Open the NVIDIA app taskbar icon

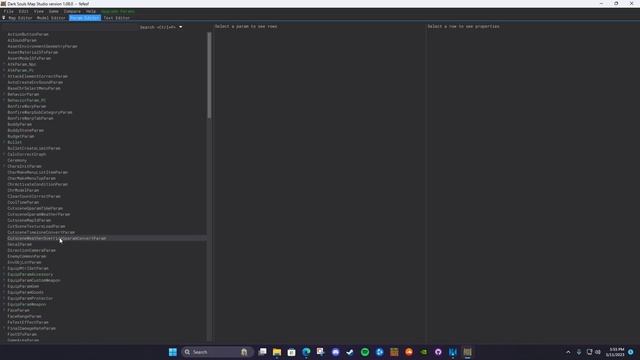click(x=424, y=352)
